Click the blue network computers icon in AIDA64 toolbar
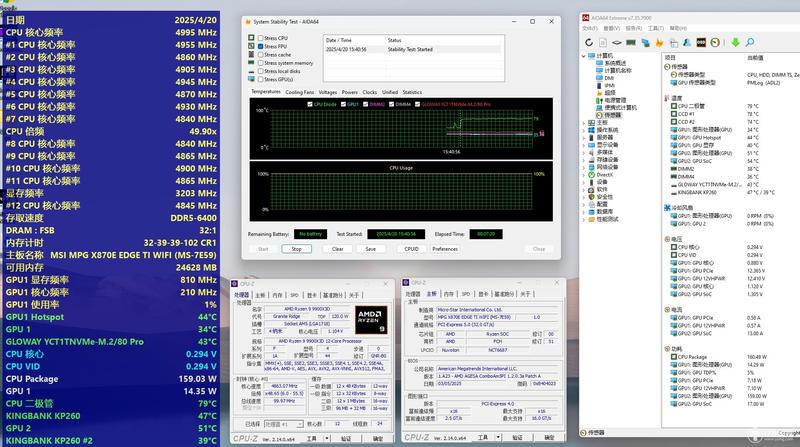Image resolution: width=800 pixels, height=447 pixels. [645, 42]
